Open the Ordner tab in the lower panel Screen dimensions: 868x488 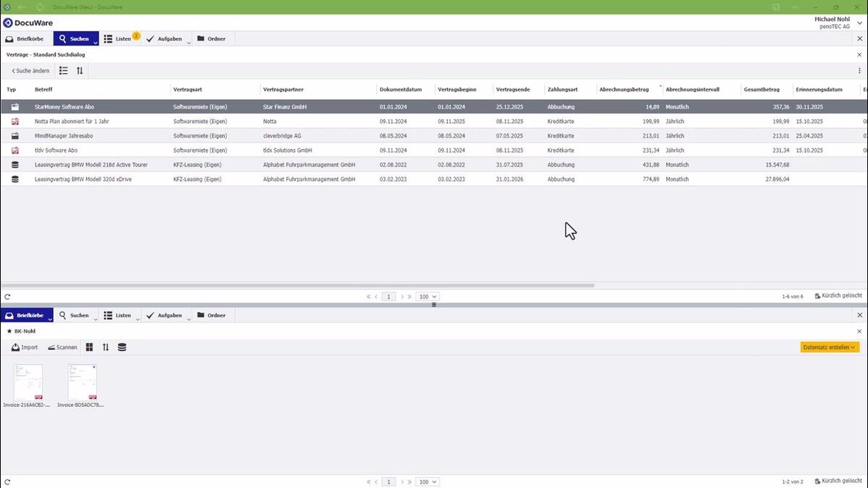pos(212,315)
